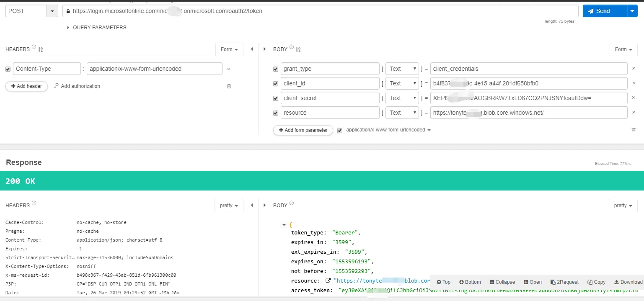Open the grant_type Text type dropdown

(x=402, y=69)
